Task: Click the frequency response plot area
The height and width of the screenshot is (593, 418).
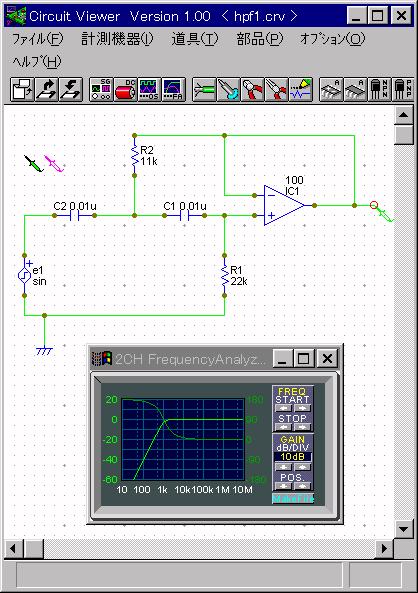Action: click(x=183, y=439)
